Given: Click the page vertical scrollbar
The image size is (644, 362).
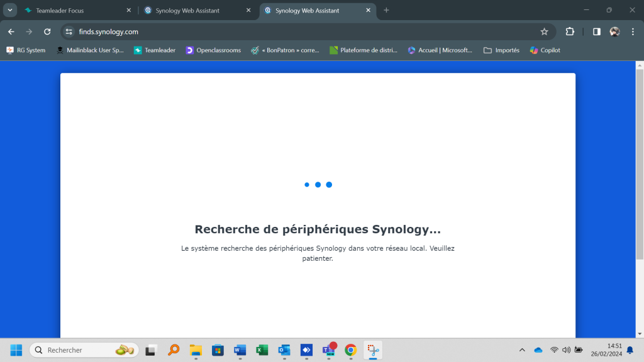Looking at the screenshot, I should click(x=640, y=163).
